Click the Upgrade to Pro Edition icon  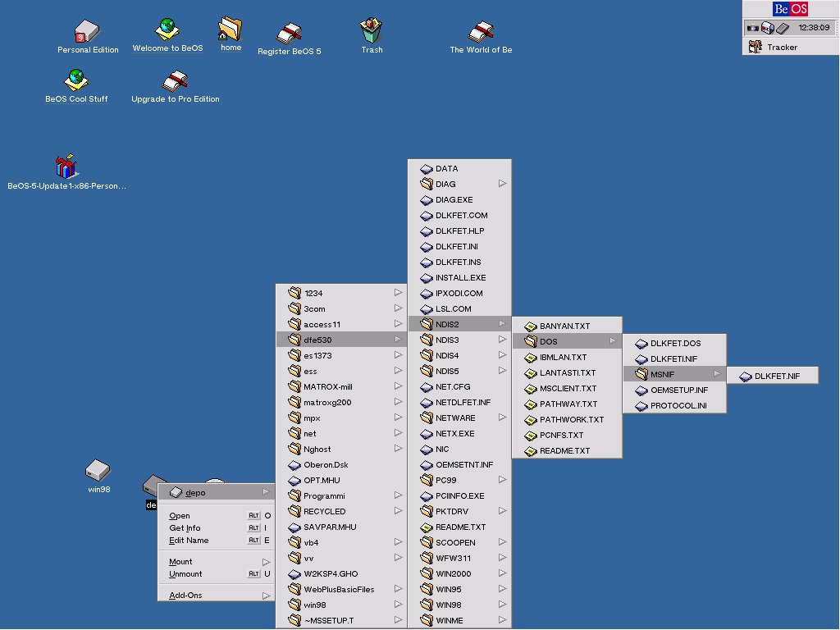176,80
